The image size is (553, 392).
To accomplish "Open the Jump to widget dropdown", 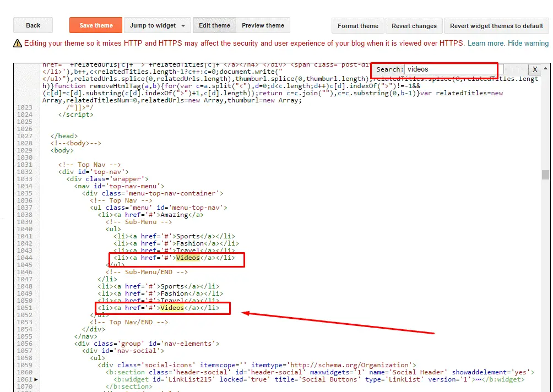I will pyautogui.click(x=158, y=25).
